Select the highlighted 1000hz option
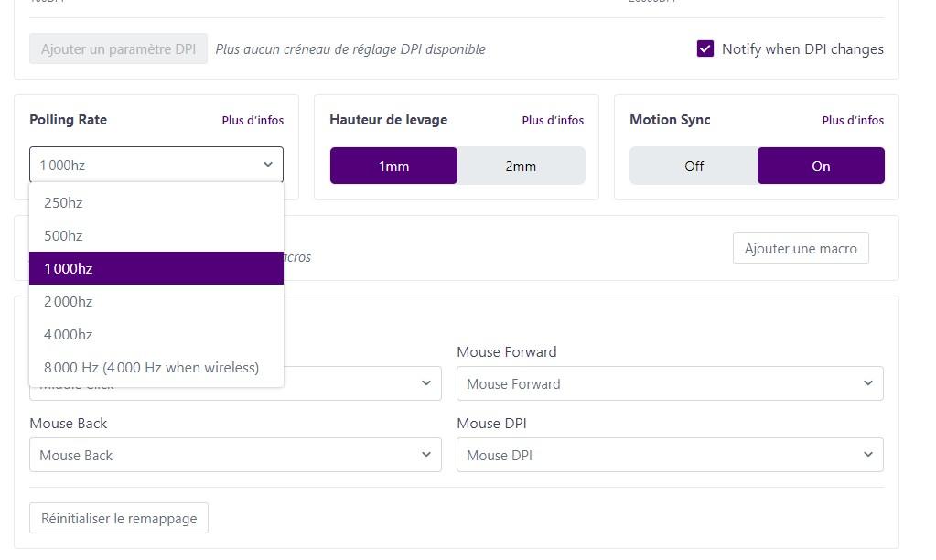 click(156, 269)
